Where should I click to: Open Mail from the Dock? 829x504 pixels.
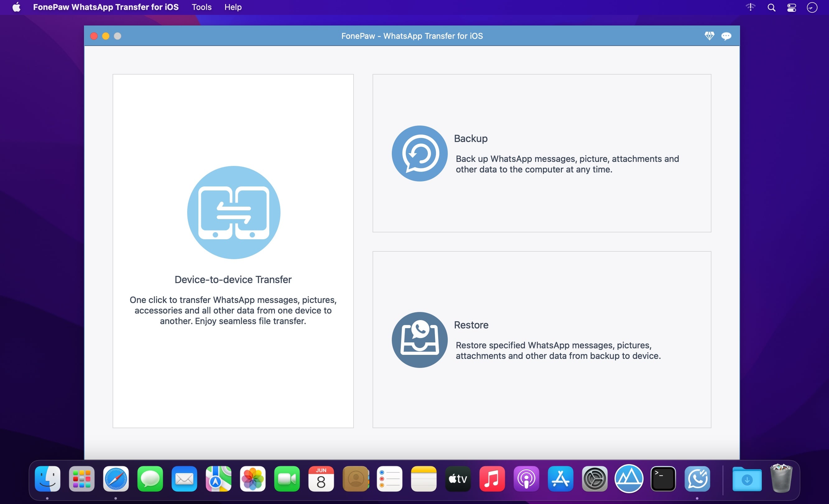click(184, 479)
